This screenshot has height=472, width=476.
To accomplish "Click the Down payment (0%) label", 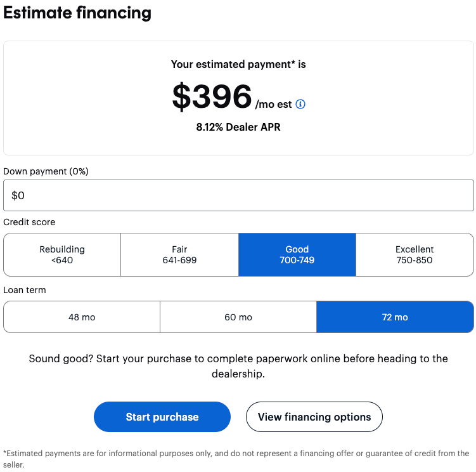I will tap(46, 171).
